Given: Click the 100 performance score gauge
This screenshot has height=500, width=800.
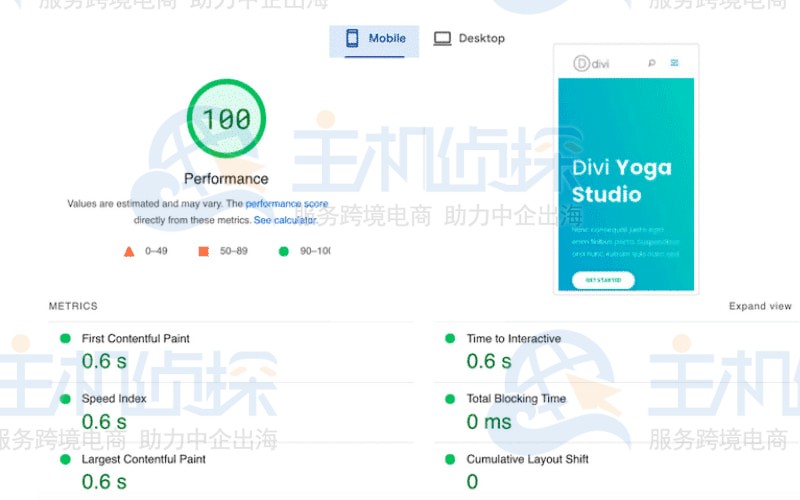Looking at the screenshot, I should click(226, 119).
